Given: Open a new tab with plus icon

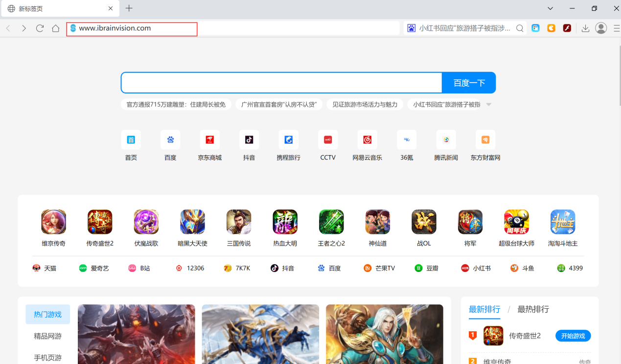Looking at the screenshot, I should [129, 8].
